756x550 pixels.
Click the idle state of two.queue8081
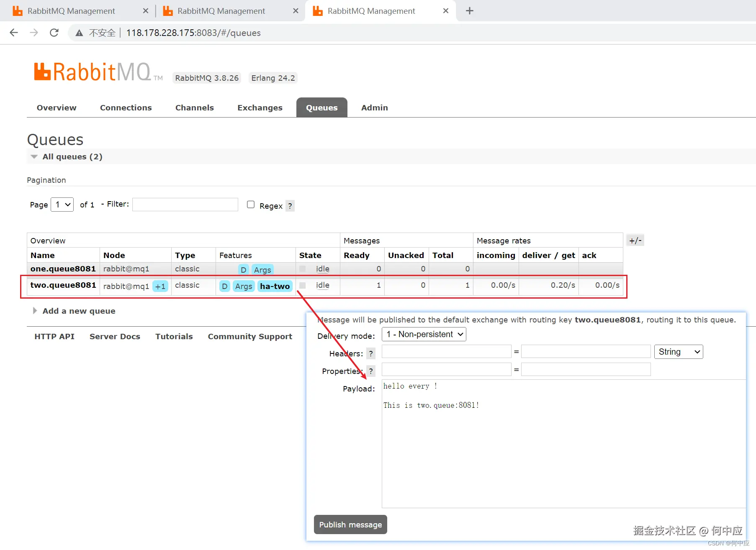pyautogui.click(x=323, y=285)
